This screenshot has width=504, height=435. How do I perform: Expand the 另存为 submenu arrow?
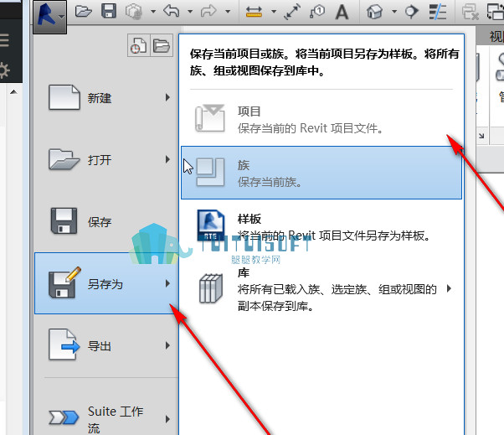[x=167, y=283]
